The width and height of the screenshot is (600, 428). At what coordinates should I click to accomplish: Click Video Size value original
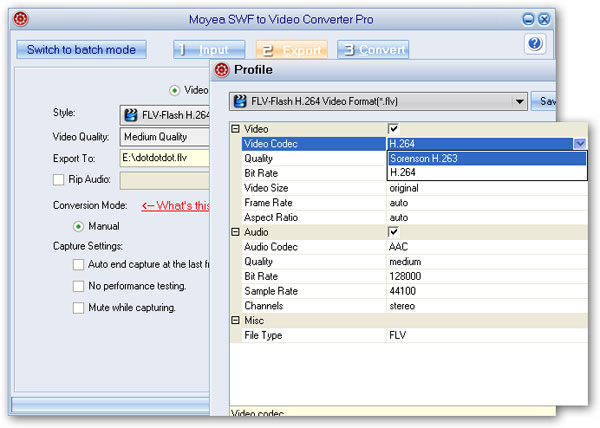(x=404, y=188)
